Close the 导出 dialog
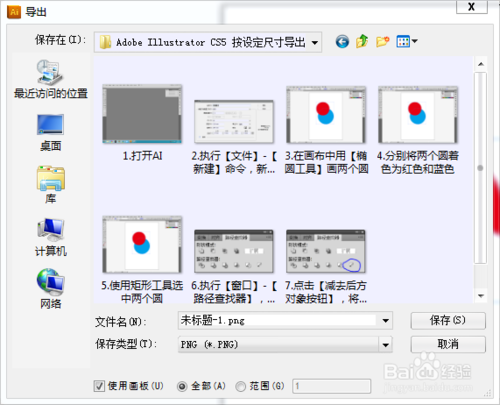This screenshot has width=500, height=405. pyautogui.click(x=472, y=7)
